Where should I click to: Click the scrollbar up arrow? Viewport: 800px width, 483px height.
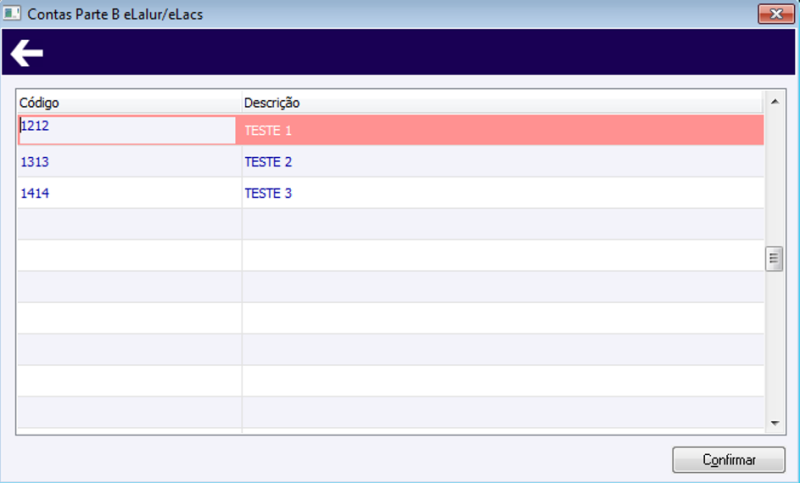[774, 101]
